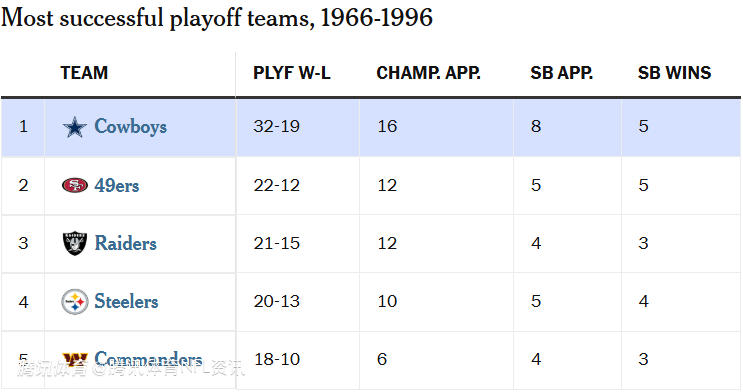Screen dimensions: 743x392
Task: Sort by CHAMP. APP. column header
Action: coord(428,73)
